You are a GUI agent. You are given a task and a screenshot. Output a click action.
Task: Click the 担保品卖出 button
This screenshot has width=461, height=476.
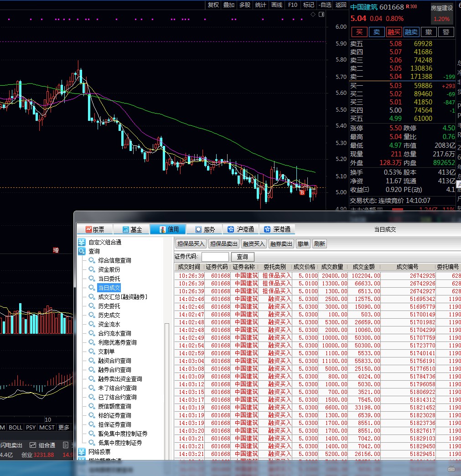pos(224,244)
